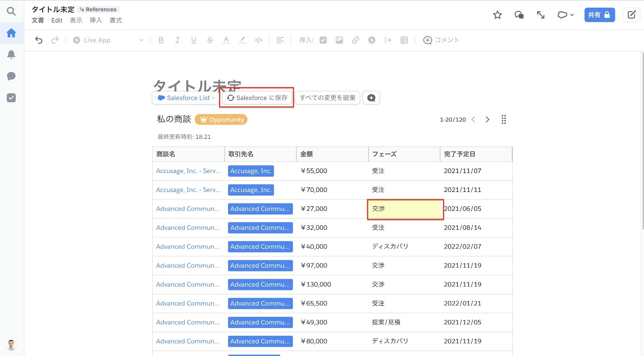The height and width of the screenshot is (356, 644).
Task: Open Accusage, Inc. account tag for ¥70,000 row
Action: (x=251, y=190)
